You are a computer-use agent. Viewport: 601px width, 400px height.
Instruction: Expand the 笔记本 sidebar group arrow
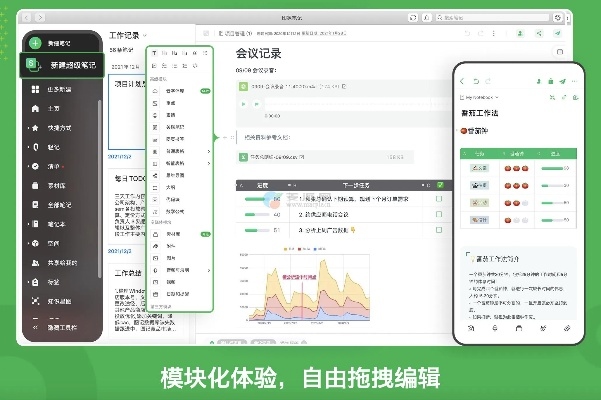[28, 224]
